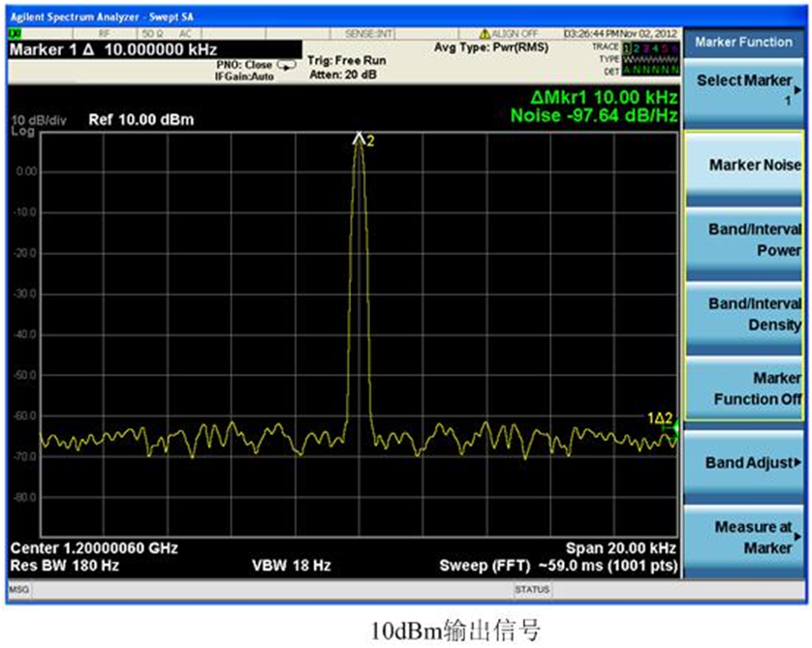Click the green trace 2 number indicator
812x648 pixels.
point(638,47)
